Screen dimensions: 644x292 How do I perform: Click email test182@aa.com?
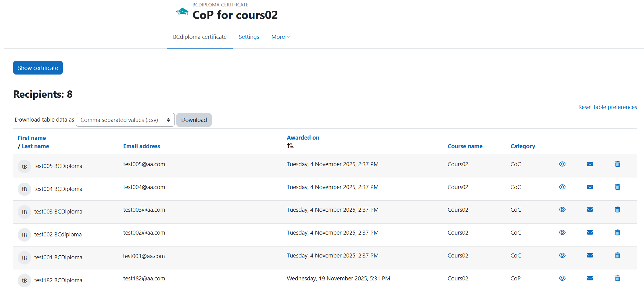(x=144, y=278)
